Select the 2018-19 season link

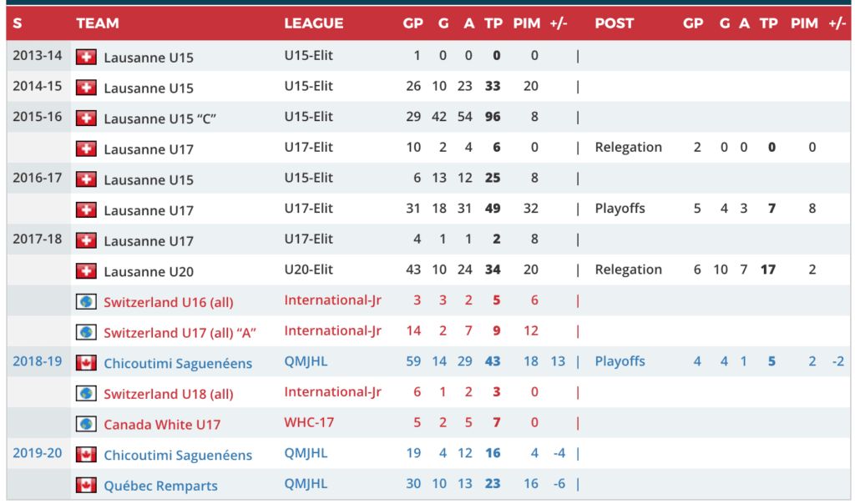click(37, 361)
